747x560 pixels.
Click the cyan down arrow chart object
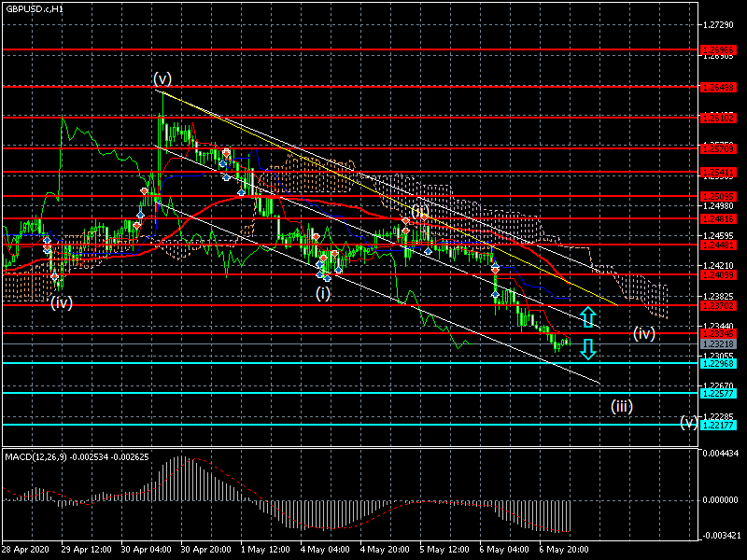tap(588, 349)
